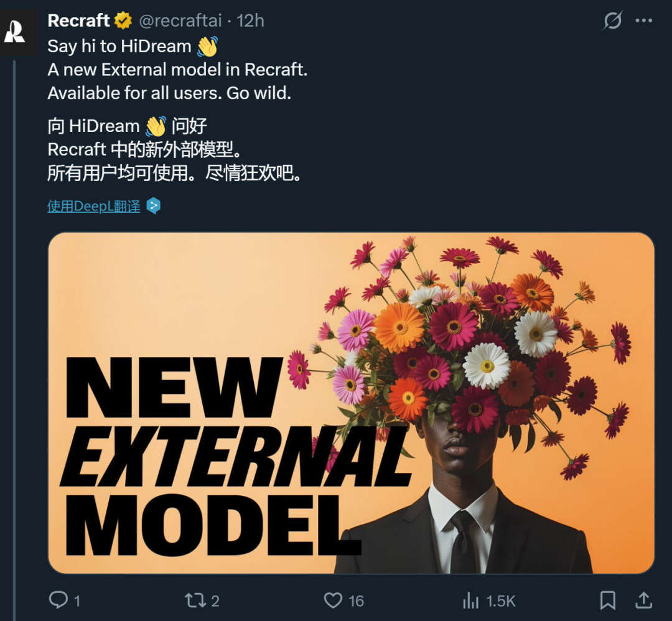Click the Recraft display name

pyautogui.click(x=78, y=21)
